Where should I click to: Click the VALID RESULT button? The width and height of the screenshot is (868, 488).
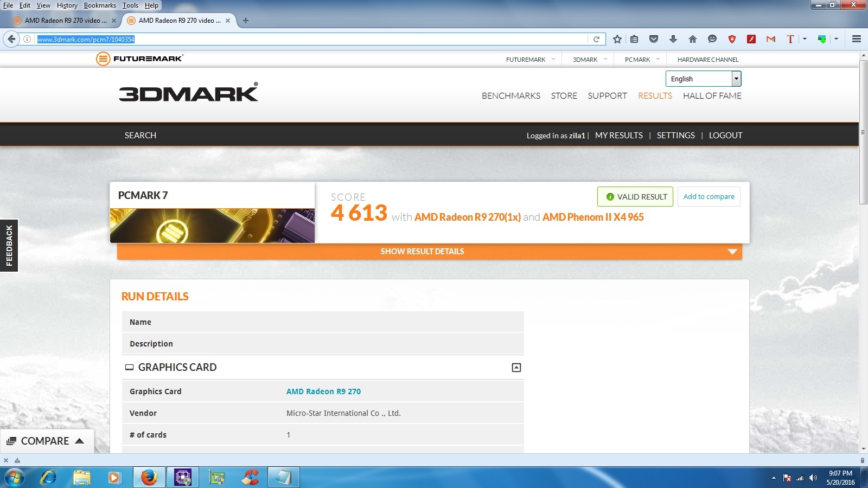(x=635, y=197)
